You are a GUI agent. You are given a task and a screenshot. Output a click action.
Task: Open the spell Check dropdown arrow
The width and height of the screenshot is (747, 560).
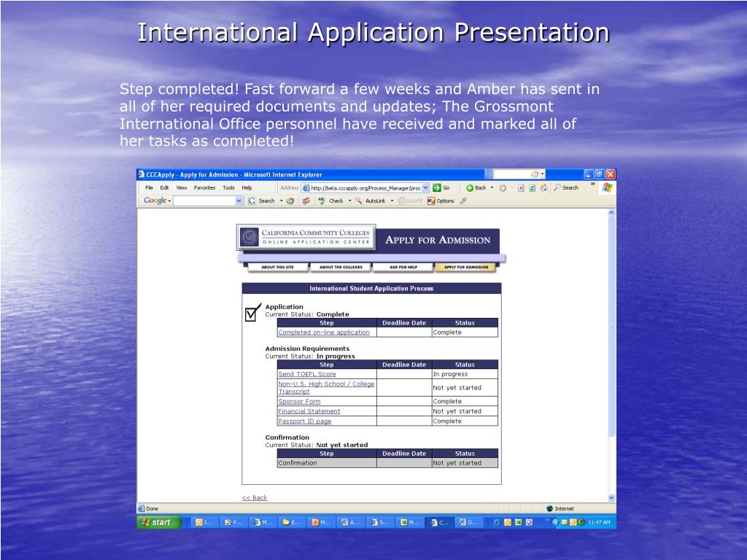349,201
